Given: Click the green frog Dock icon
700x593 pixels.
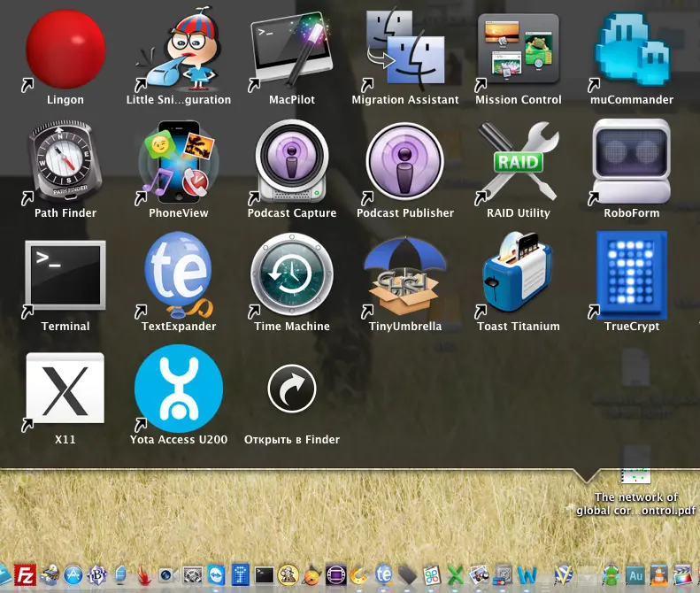Looking at the screenshot, I should pos(612,575).
